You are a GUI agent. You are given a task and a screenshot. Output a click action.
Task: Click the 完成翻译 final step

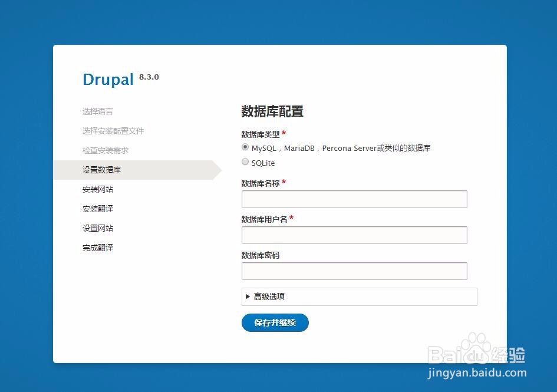(x=98, y=247)
